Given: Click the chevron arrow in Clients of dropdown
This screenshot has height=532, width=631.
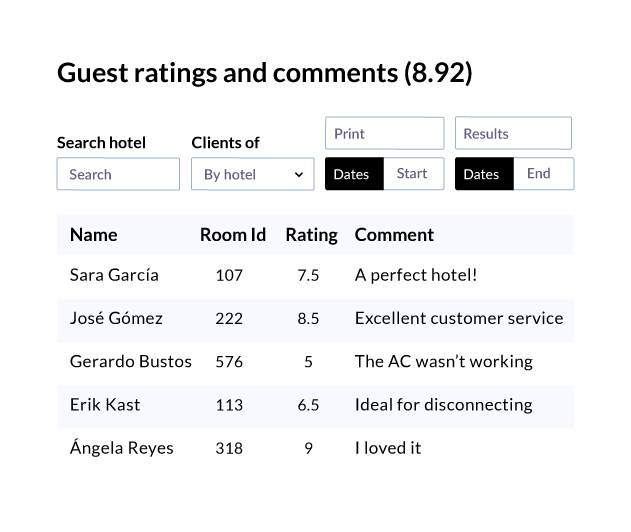Looking at the screenshot, I should click(x=299, y=175).
